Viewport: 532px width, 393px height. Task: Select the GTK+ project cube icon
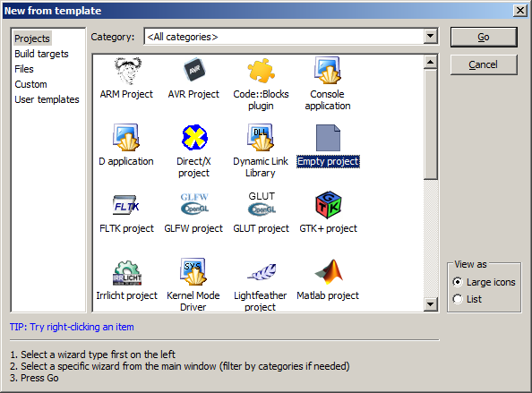328,204
